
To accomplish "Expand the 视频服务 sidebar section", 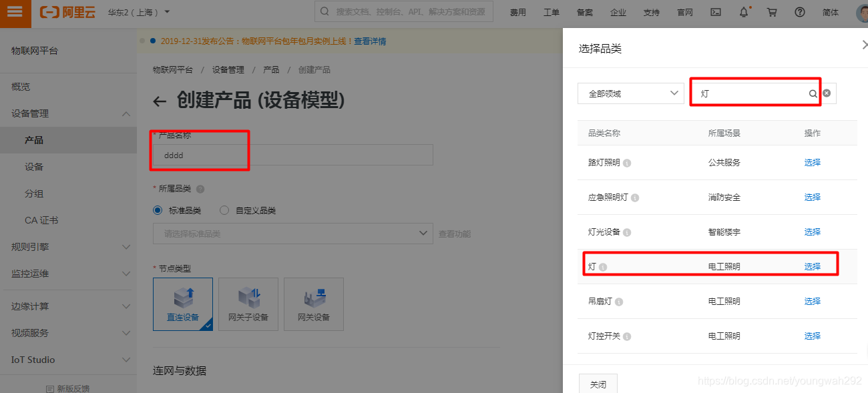I will (68, 333).
